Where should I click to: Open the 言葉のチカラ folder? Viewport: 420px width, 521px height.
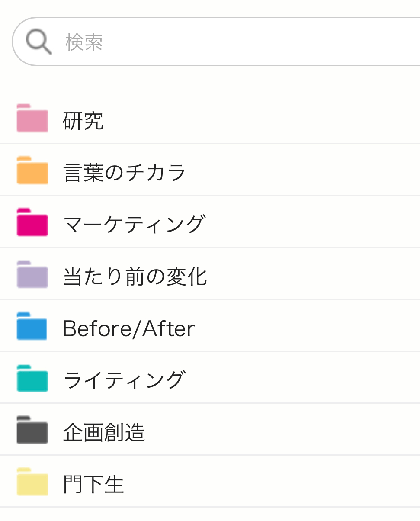210,170
